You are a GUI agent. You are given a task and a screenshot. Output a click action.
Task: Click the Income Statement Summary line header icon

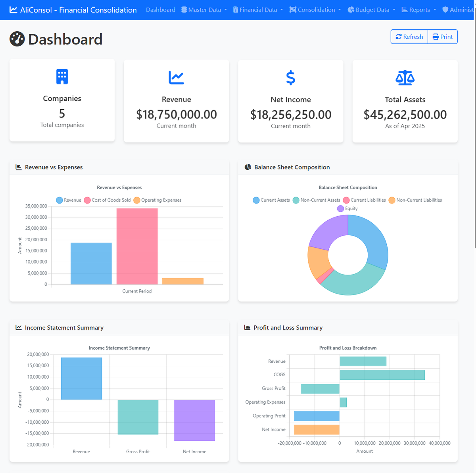[x=19, y=327]
